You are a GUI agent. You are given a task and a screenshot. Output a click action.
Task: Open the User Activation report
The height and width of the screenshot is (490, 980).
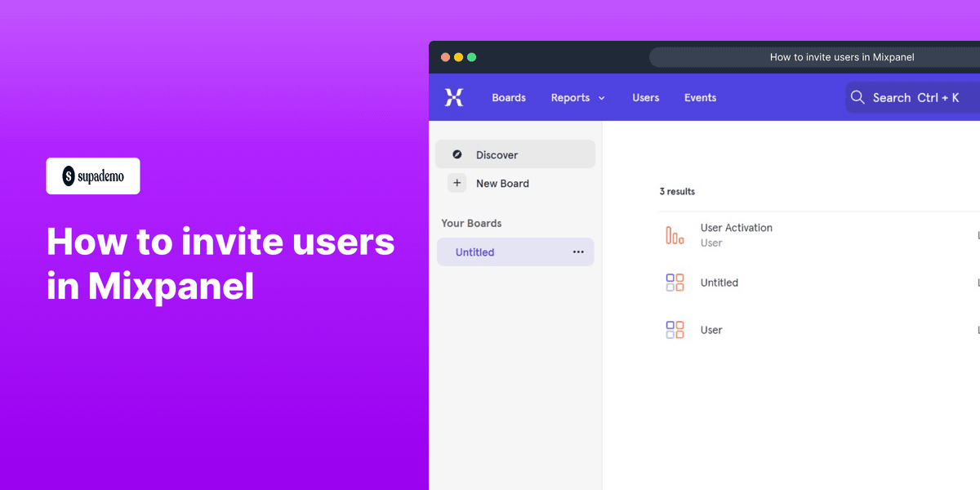click(736, 228)
